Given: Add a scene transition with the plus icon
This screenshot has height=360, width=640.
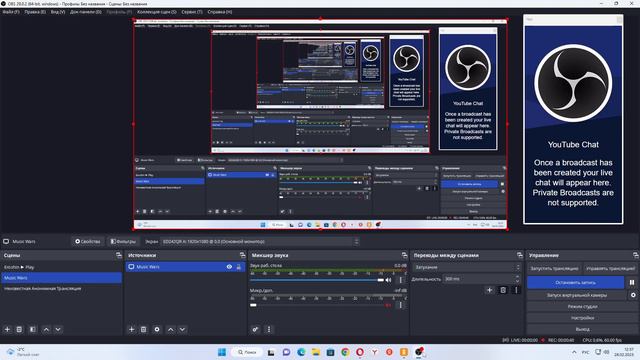Looking at the screenshot, I should coord(489,290).
